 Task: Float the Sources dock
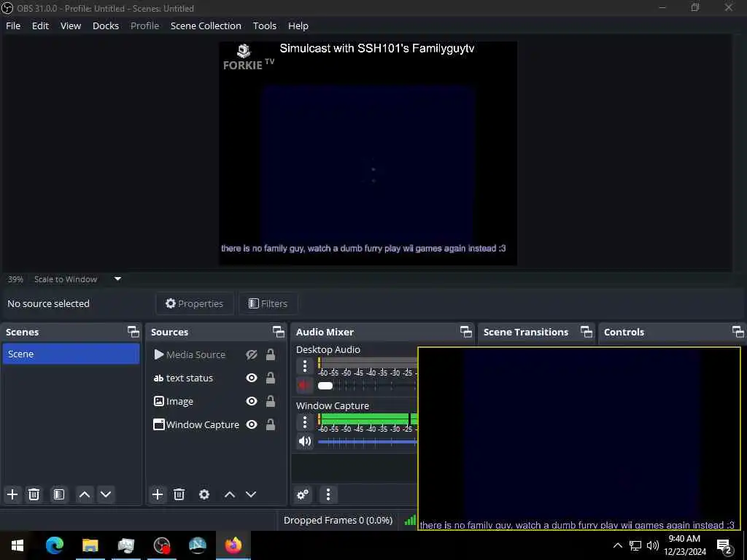pyautogui.click(x=278, y=332)
